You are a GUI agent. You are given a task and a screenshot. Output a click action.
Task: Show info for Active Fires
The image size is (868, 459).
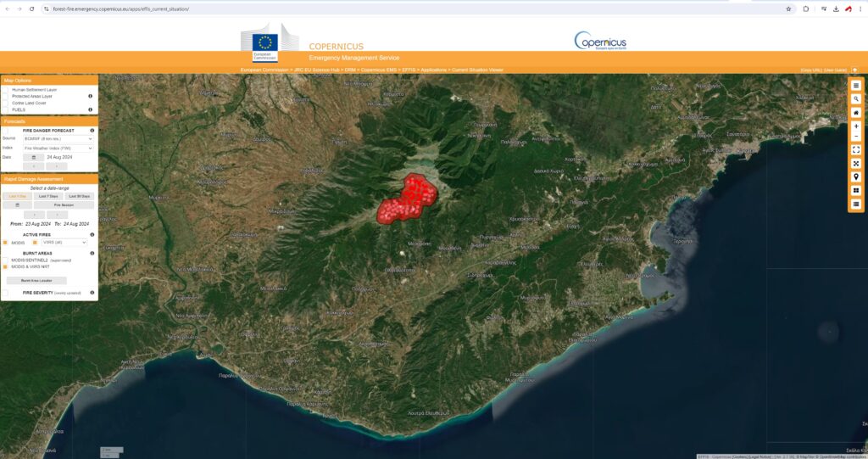pyautogui.click(x=92, y=234)
